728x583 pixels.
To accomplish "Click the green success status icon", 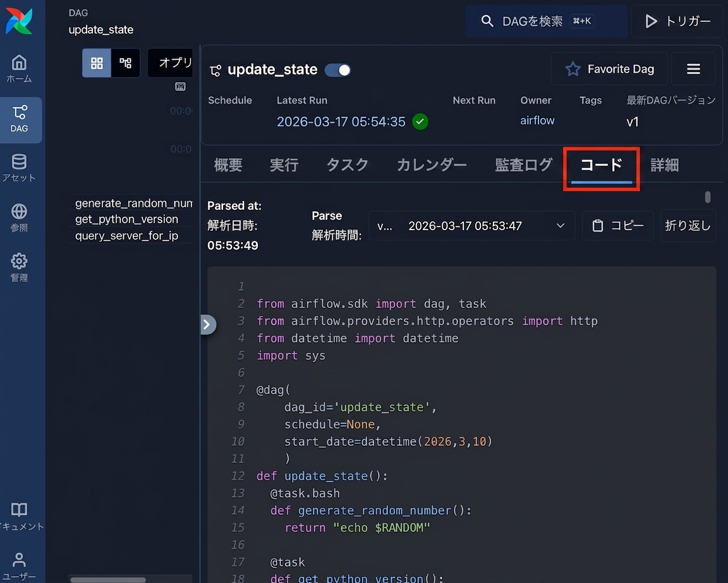I will [420, 121].
